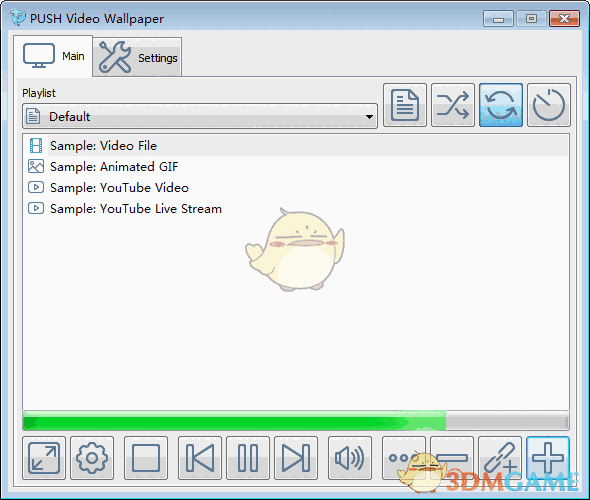Image resolution: width=590 pixels, height=500 pixels.
Task: Stop playback with the square button
Action: (x=146, y=458)
